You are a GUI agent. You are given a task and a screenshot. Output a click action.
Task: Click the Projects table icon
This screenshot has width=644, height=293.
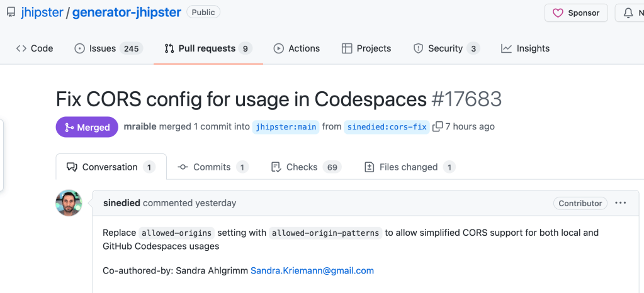click(347, 48)
